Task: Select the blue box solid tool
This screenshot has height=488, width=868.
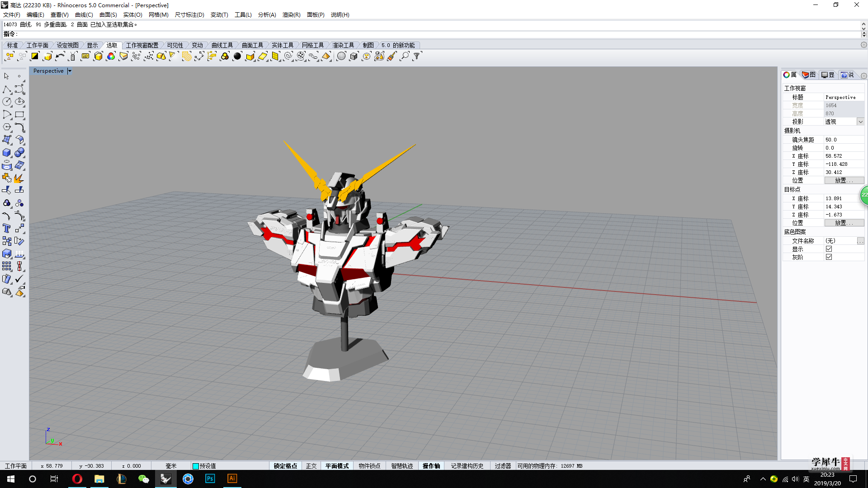Action: tap(7, 153)
